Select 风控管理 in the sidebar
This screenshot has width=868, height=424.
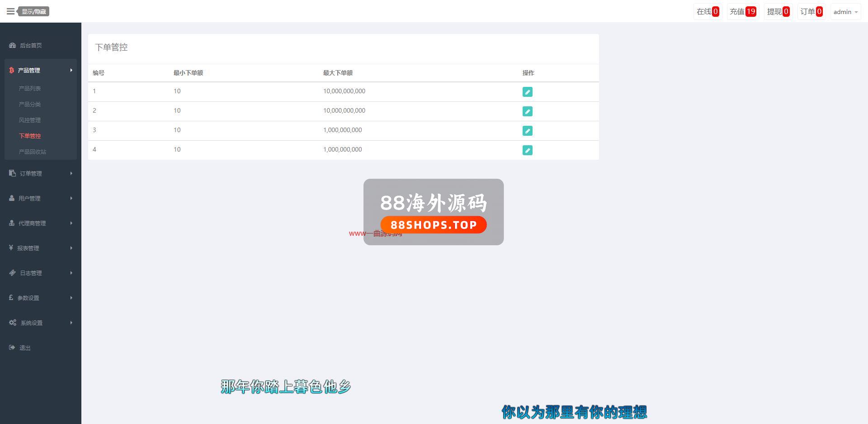coord(30,120)
